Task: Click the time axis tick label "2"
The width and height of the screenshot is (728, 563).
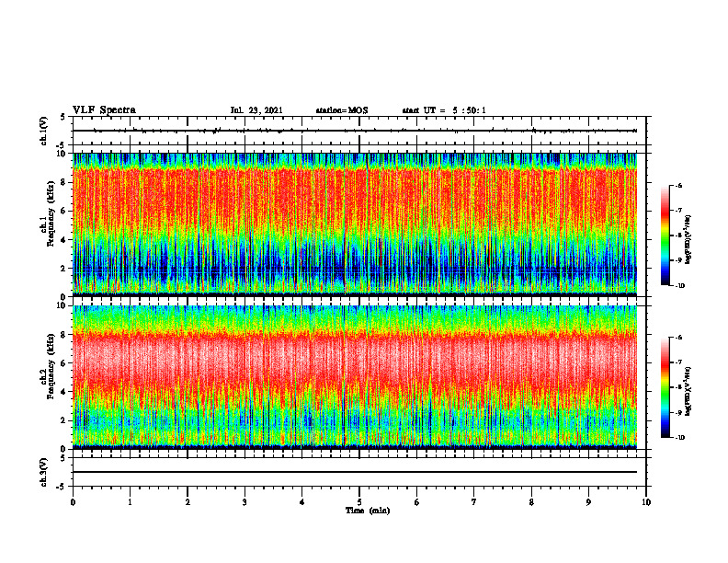Action: [188, 502]
